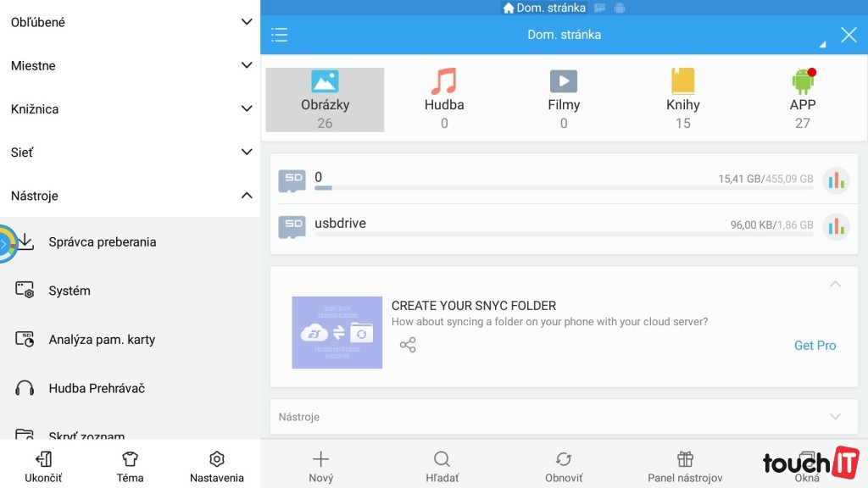Open the Knihy books category
868x488 pixels.
pos(682,100)
